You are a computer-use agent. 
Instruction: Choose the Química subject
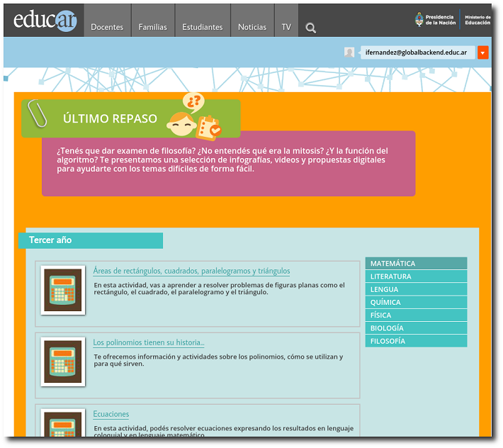[416, 303]
